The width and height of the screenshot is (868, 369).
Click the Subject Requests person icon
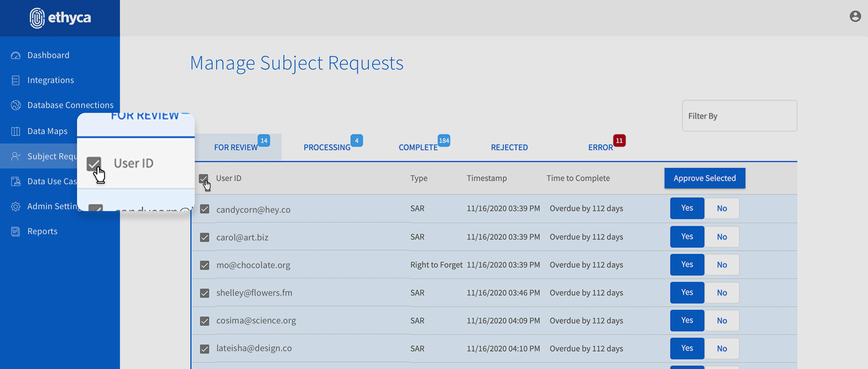click(x=15, y=156)
